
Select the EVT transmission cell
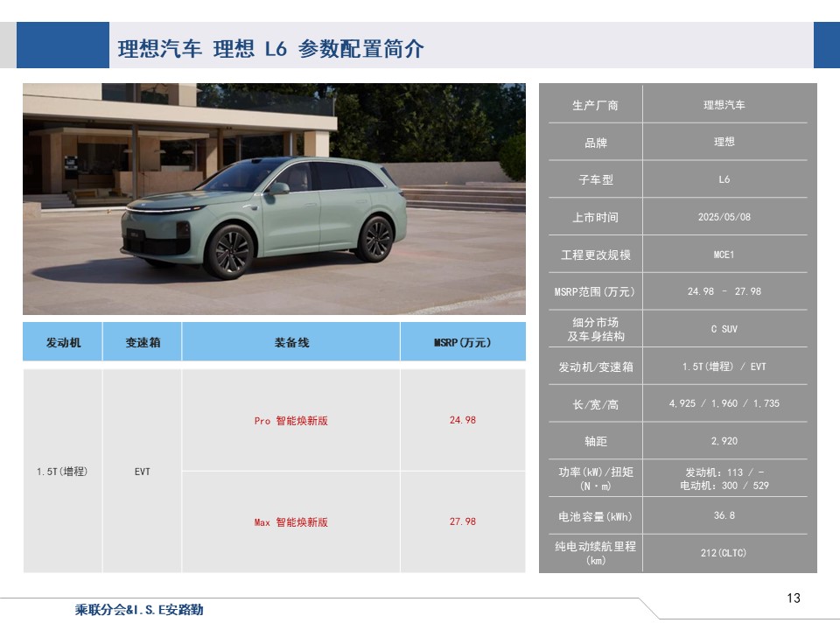click(142, 472)
